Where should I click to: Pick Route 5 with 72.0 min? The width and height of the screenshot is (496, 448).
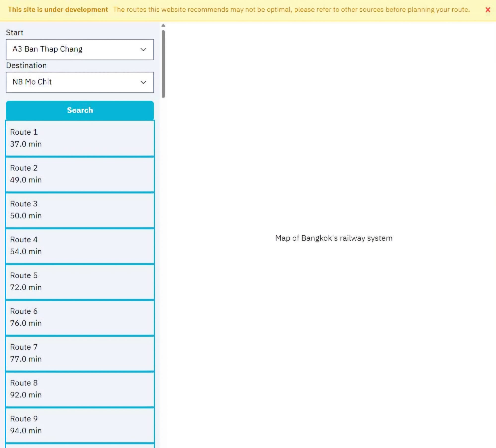[x=80, y=281]
